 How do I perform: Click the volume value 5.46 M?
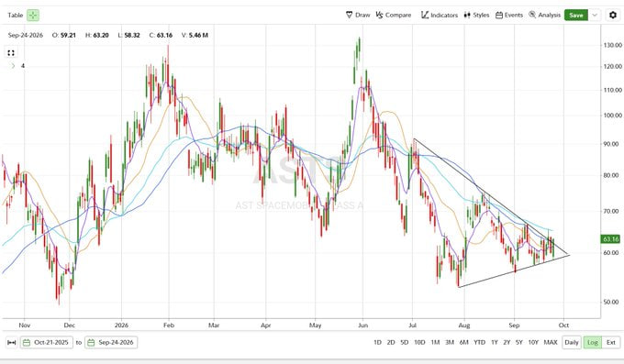(198, 35)
